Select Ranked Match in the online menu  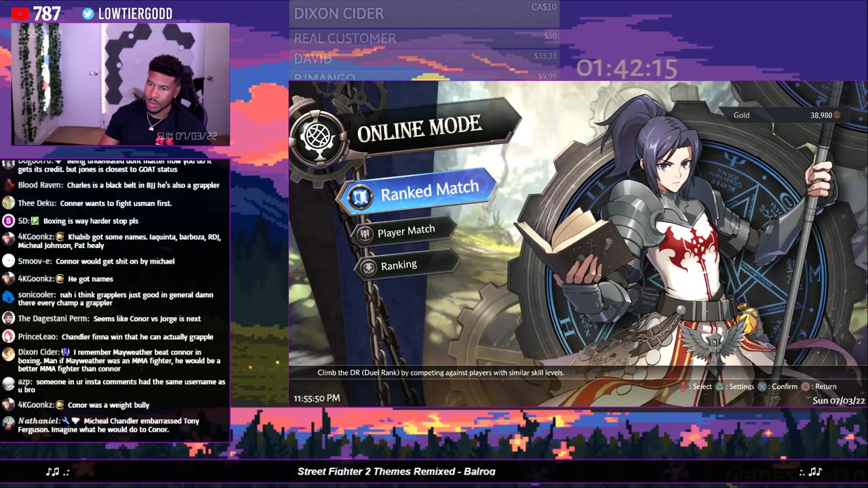(x=415, y=192)
